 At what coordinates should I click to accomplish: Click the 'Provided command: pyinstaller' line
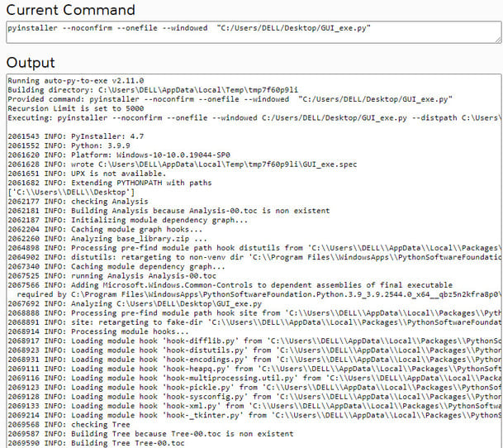pyautogui.click(x=230, y=99)
